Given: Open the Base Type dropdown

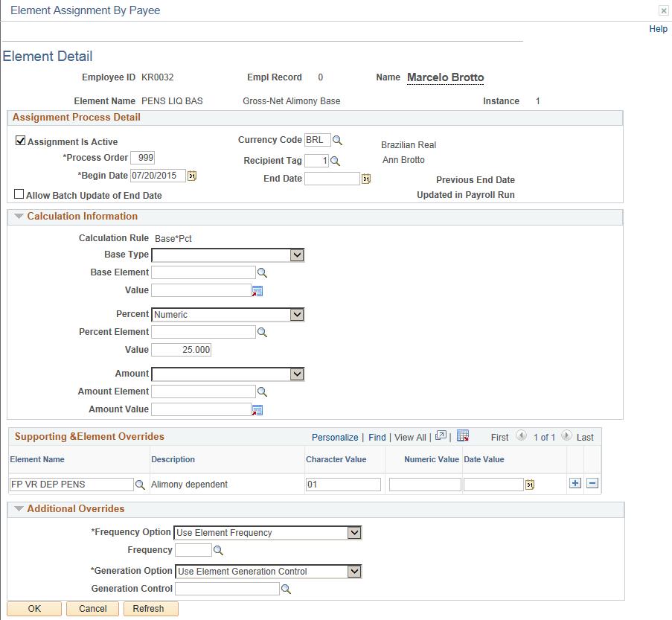Looking at the screenshot, I should [x=298, y=255].
